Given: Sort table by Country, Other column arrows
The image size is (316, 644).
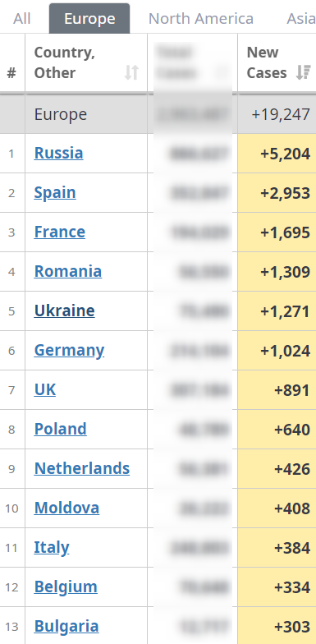Looking at the screenshot, I should click(131, 72).
